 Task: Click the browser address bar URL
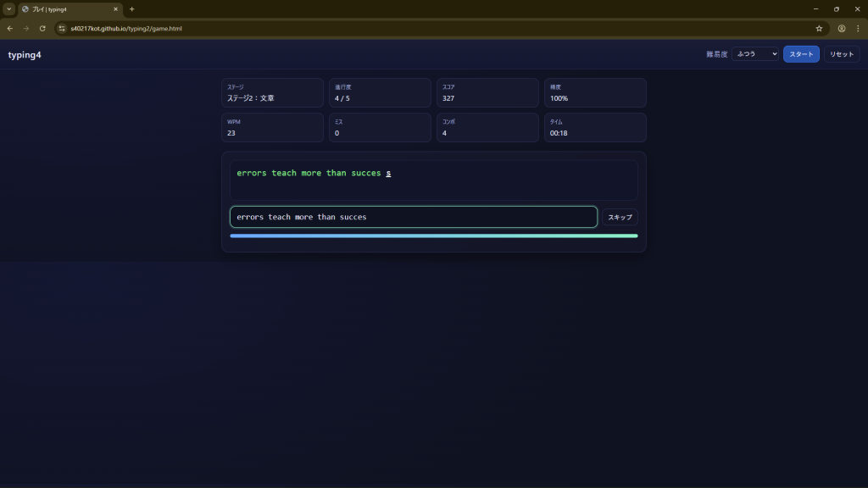click(x=127, y=28)
